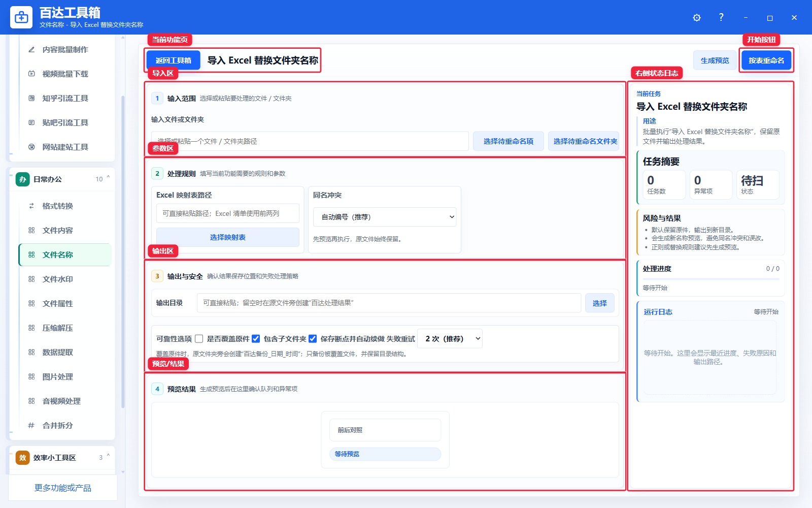Click the 待扫 状态 card

(x=758, y=184)
